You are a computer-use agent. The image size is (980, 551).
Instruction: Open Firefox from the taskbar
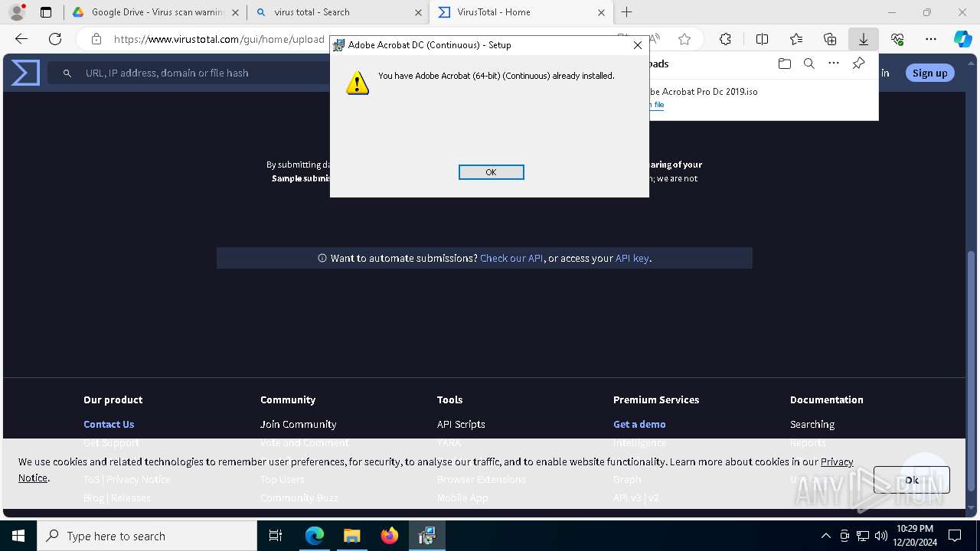pyautogui.click(x=390, y=536)
